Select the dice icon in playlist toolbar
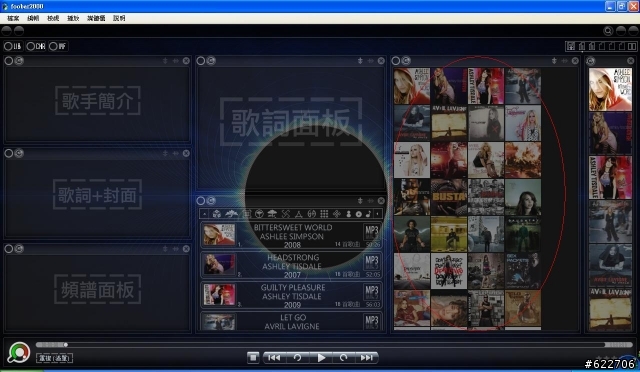The height and width of the screenshot is (372, 640). (217, 214)
